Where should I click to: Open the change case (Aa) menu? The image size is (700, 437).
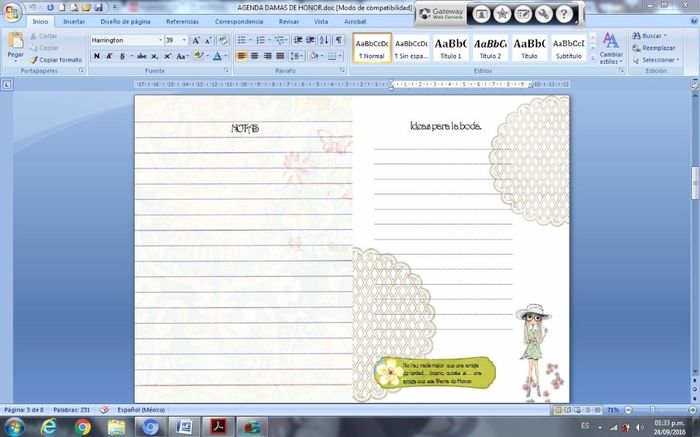pyautogui.click(x=181, y=56)
